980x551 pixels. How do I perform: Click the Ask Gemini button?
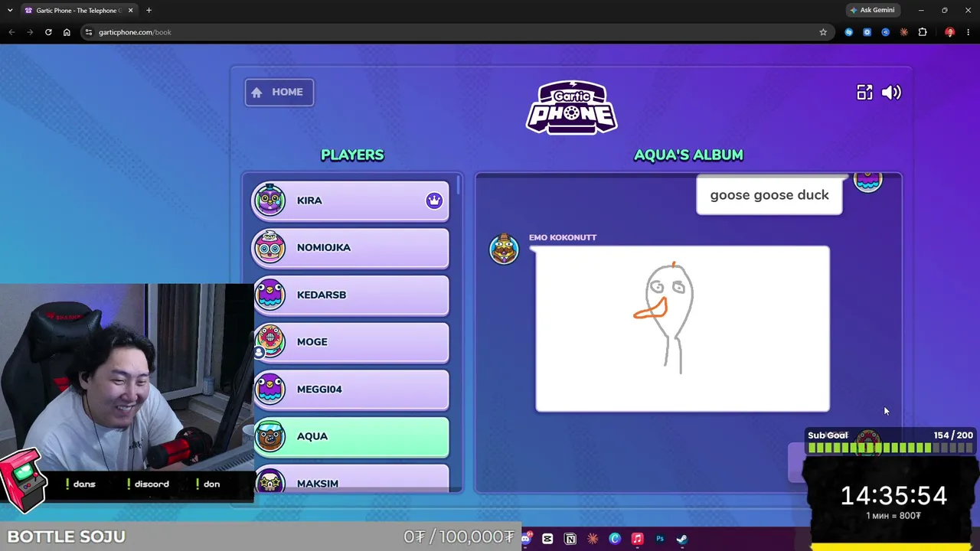[x=872, y=10]
